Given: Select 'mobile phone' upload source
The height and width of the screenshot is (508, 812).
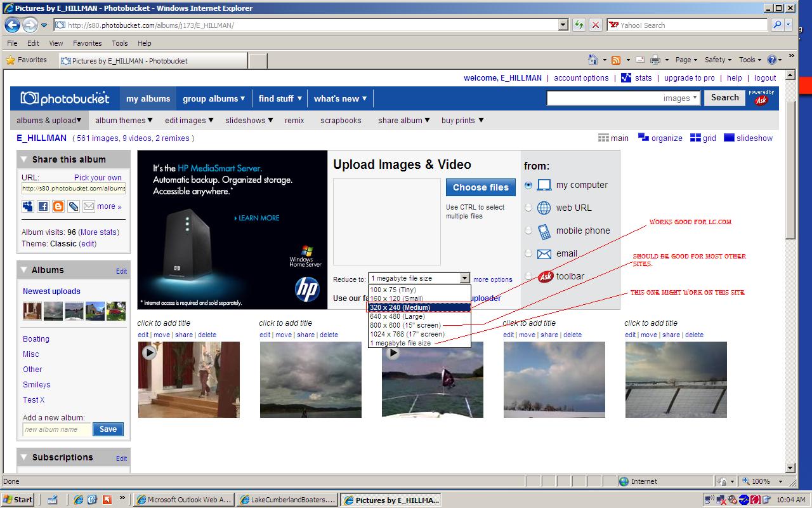Looking at the screenshot, I should click(528, 231).
